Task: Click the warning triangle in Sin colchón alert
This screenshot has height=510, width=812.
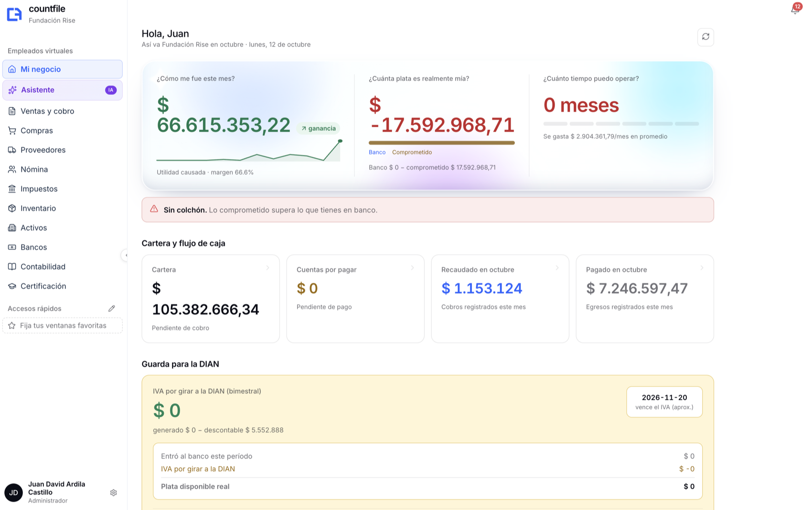Action: pos(154,209)
